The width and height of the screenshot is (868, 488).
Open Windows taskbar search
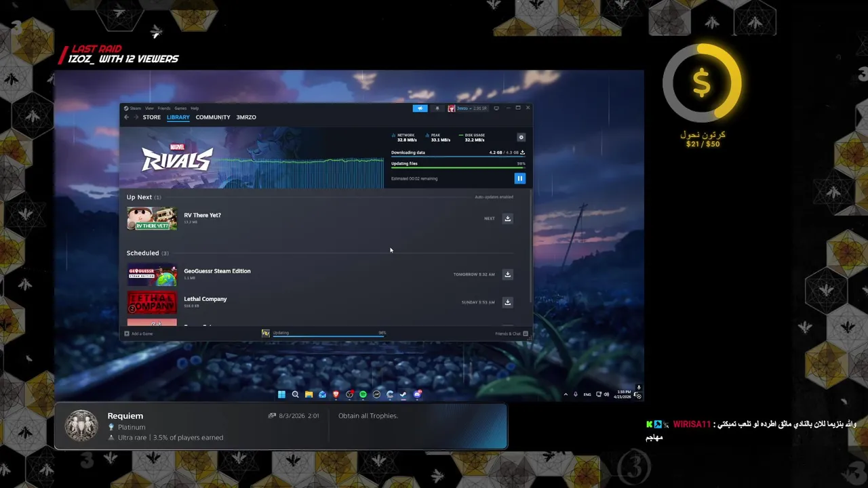[295, 394]
